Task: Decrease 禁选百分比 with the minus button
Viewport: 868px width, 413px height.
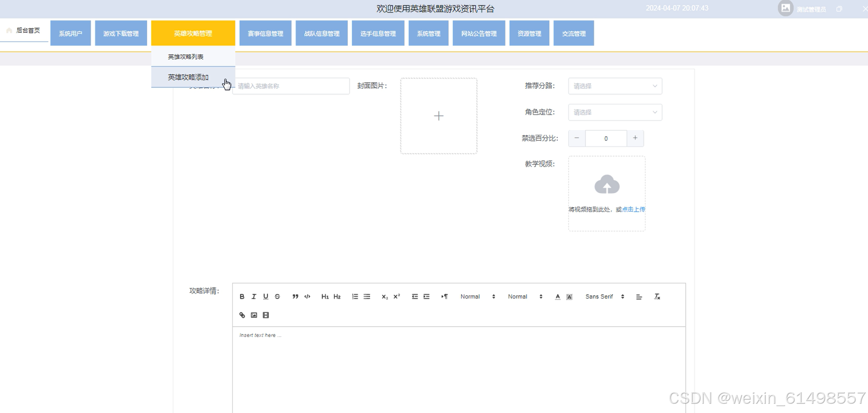Action: (577, 138)
